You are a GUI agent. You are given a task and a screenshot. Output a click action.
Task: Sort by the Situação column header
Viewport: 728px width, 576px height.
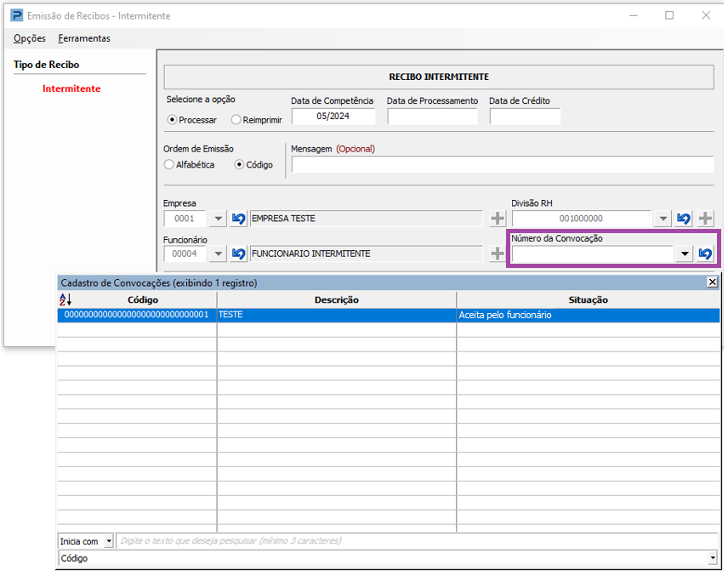(588, 299)
